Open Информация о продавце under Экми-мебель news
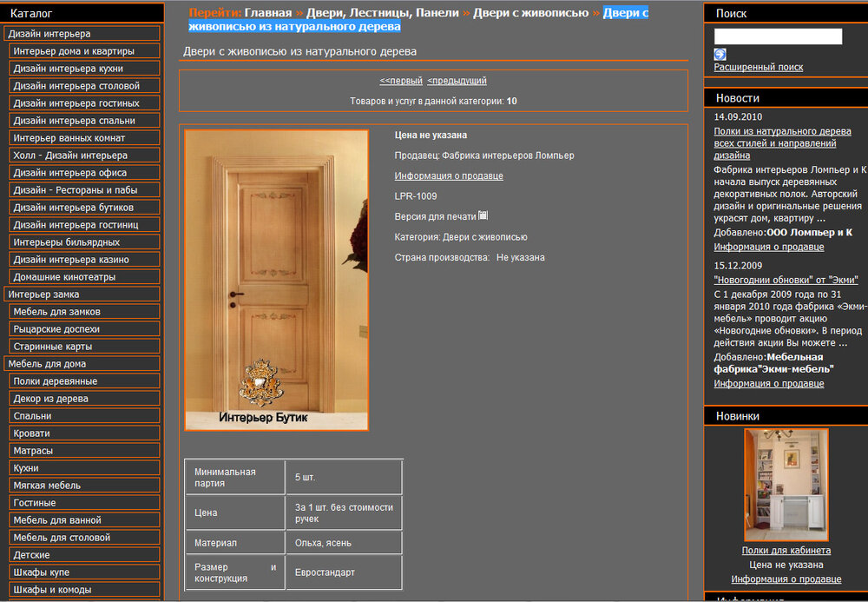Image resolution: width=868 pixels, height=602 pixels. coord(768,383)
